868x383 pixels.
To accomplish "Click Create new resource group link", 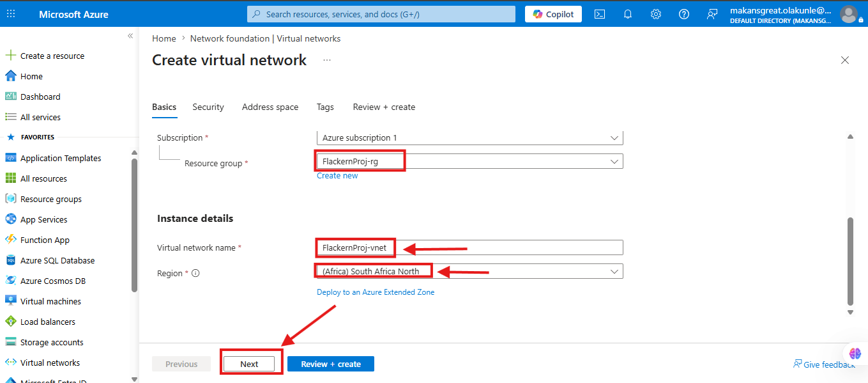I will coord(337,175).
